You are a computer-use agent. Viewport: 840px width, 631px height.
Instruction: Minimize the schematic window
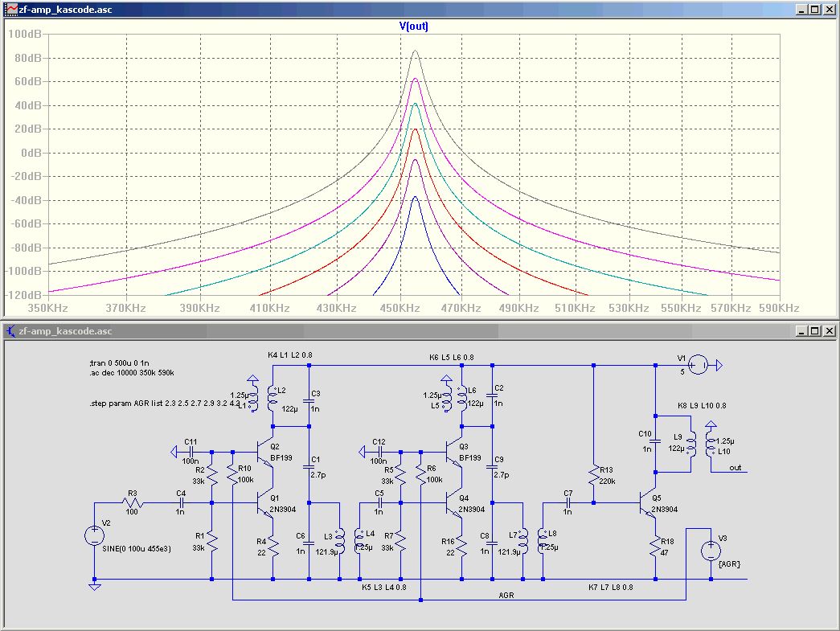(x=801, y=331)
